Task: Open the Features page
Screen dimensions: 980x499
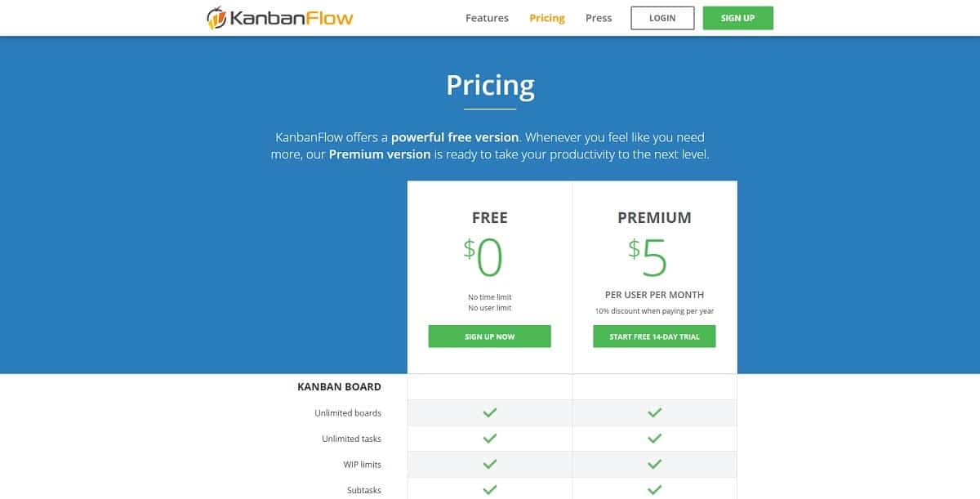Action: click(x=487, y=17)
